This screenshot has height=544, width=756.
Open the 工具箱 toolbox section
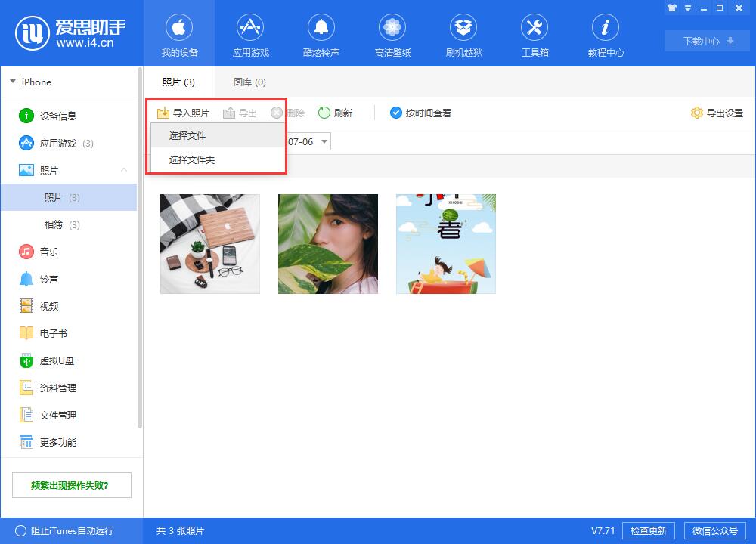pos(534,34)
